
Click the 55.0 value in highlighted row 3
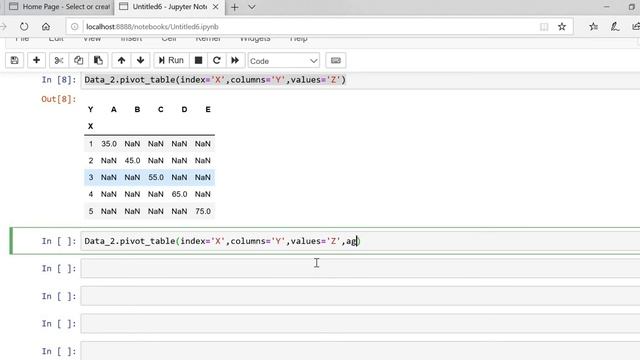156,177
